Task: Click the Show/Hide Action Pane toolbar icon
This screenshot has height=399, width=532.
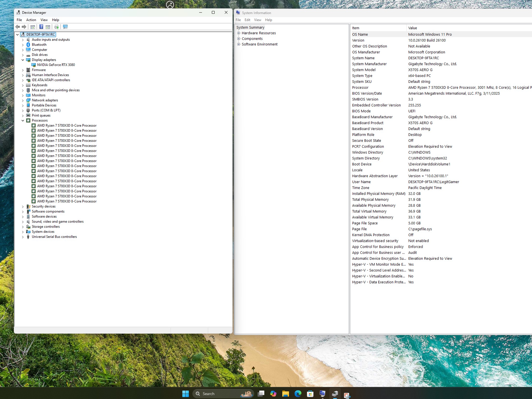Action: tap(48, 27)
